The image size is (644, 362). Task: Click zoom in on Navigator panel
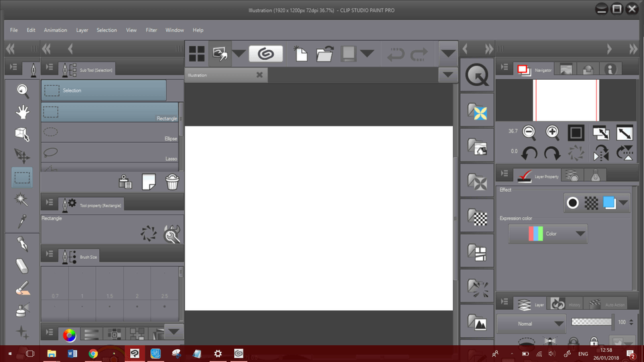click(x=553, y=132)
